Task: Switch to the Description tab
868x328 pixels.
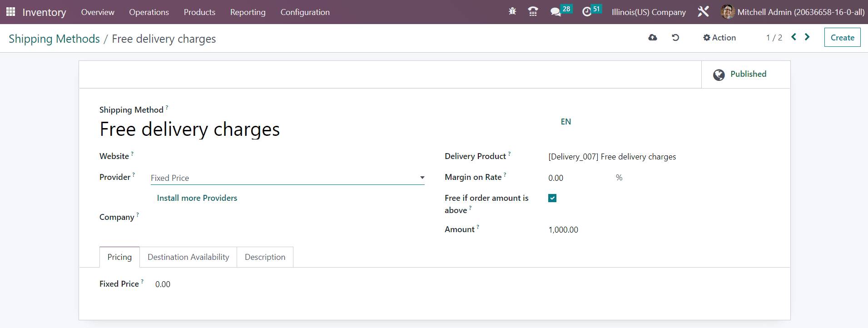Action: pyautogui.click(x=265, y=257)
